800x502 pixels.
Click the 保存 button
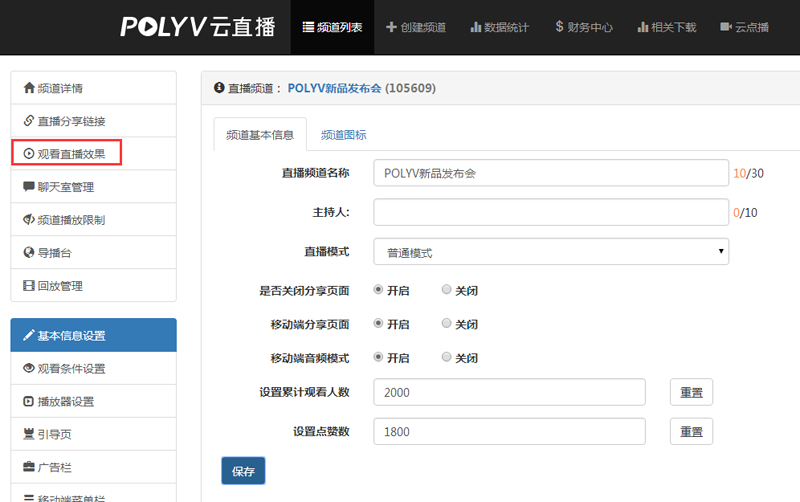coord(243,471)
